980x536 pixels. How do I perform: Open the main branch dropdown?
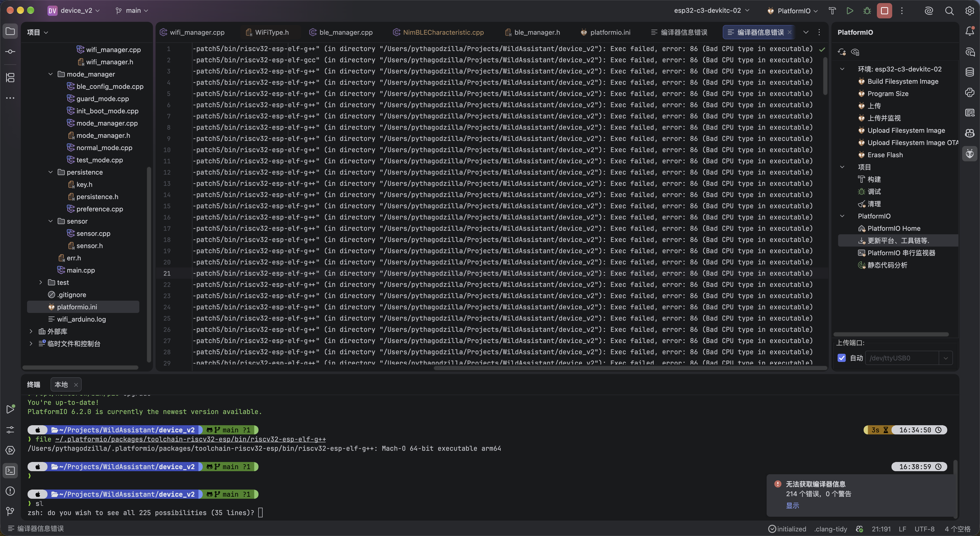coord(132,11)
